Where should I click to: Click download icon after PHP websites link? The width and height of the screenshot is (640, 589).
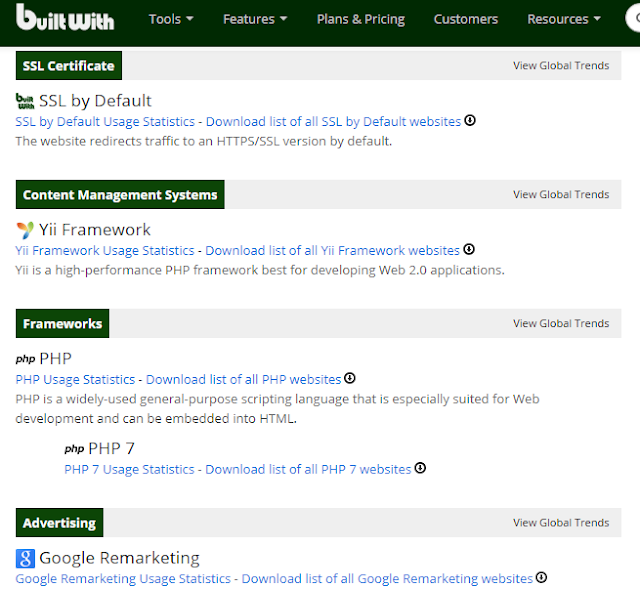[x=350, y=378]
